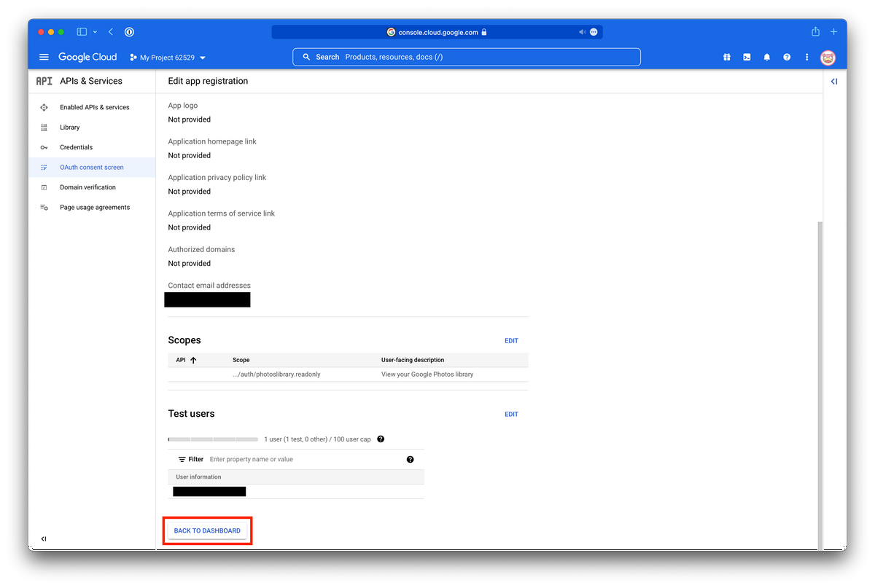The image size is (875, 588).
Task: Open user cap help tooltip icon
Action: 381,439
